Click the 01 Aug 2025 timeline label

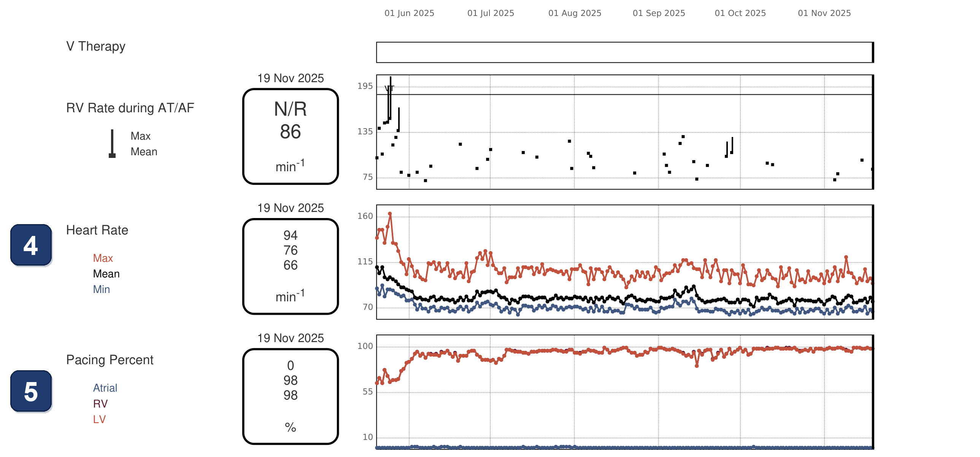click(x=575, y=13)
